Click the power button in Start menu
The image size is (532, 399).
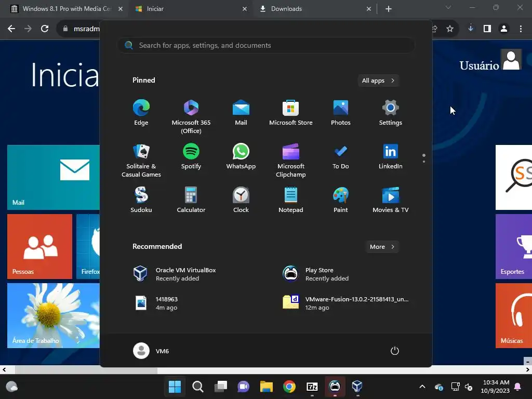click(395, 351)
